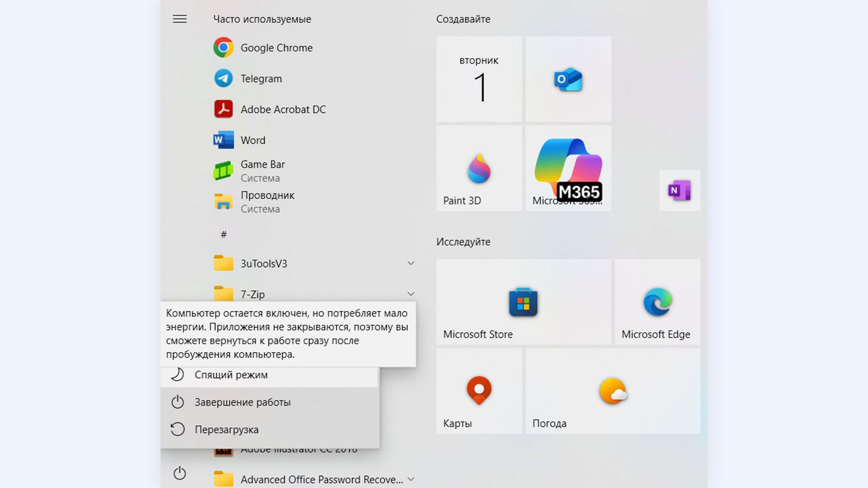
Task: Click the Часто используемые heading
Action: pos(262,19)
